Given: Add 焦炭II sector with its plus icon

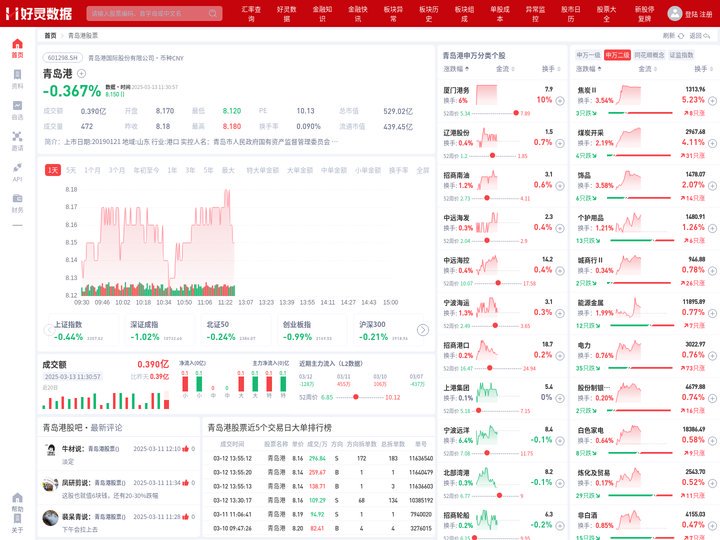Looking at the screenshot, I should [x=712, y=101].
